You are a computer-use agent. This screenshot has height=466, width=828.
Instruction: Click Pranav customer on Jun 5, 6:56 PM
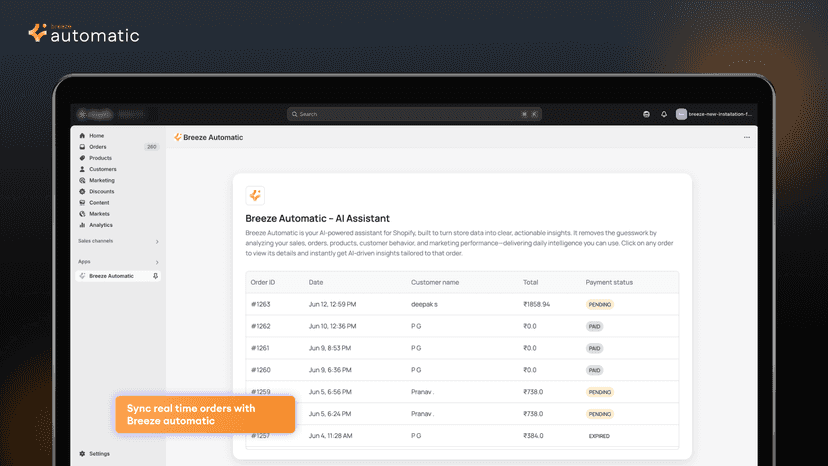click(422, 392)
